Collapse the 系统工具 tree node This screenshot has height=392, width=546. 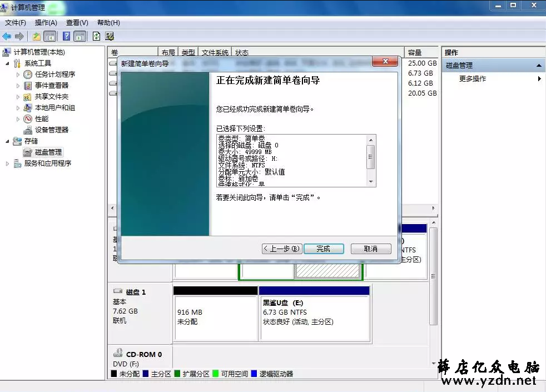[x=7, y=63]
